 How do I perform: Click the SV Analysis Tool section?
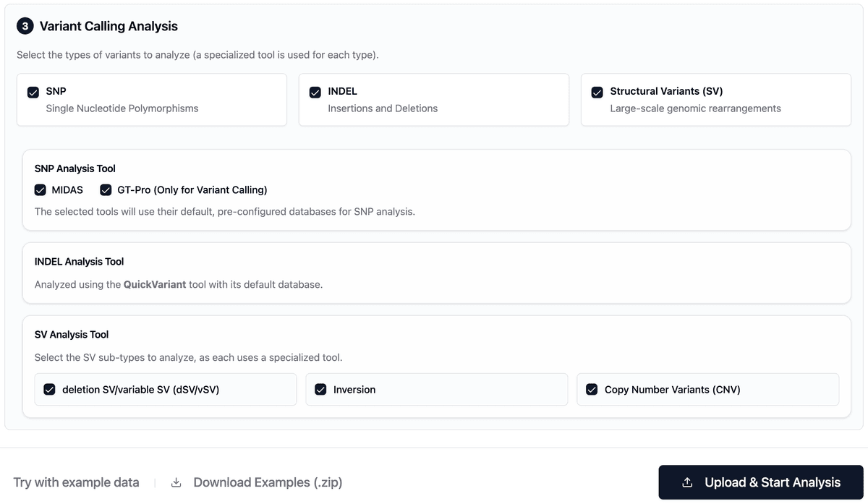[70, 334]
